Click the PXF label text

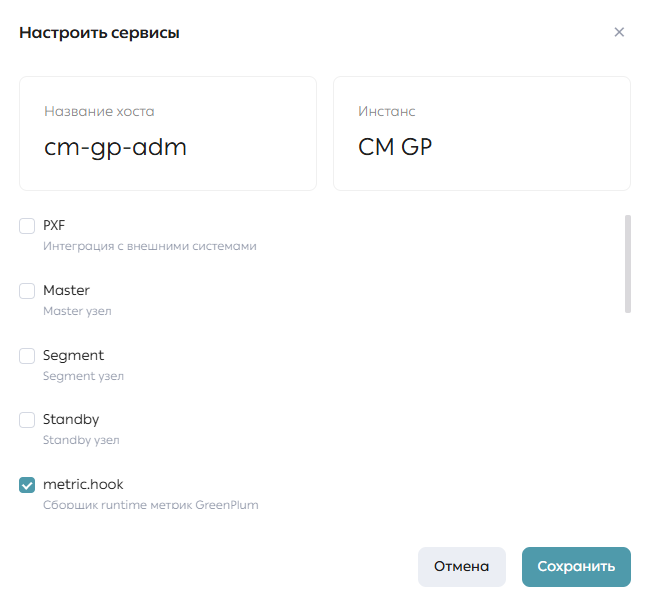tap(54, 225)
